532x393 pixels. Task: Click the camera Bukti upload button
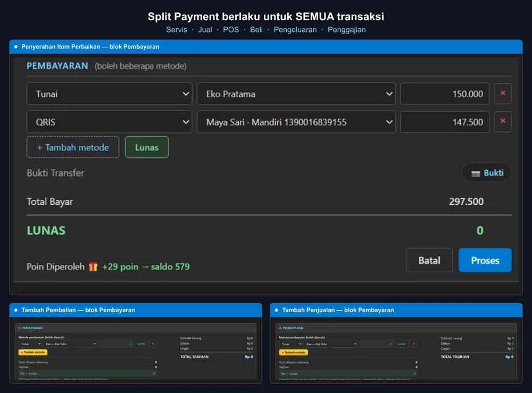tap(487, 173)
